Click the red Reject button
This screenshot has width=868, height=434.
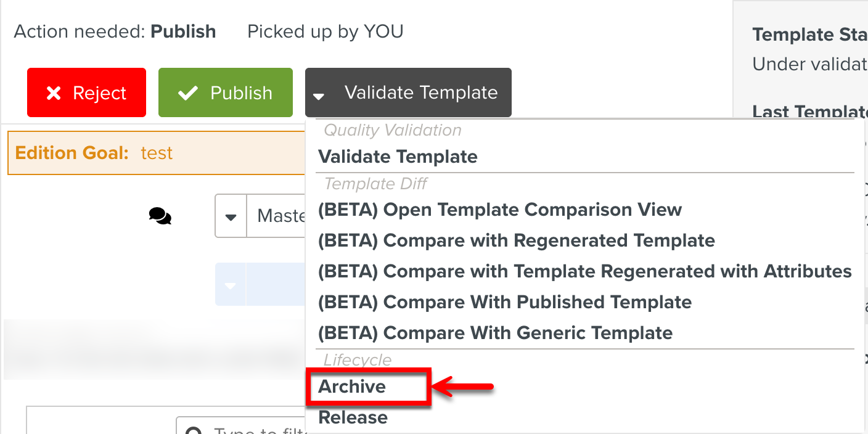[86, 92]
